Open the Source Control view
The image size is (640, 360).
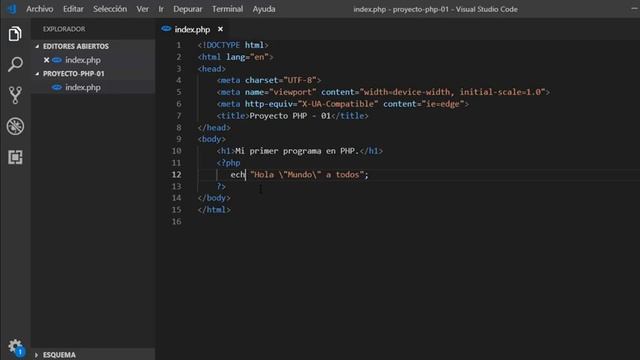[x=15, y=95]
